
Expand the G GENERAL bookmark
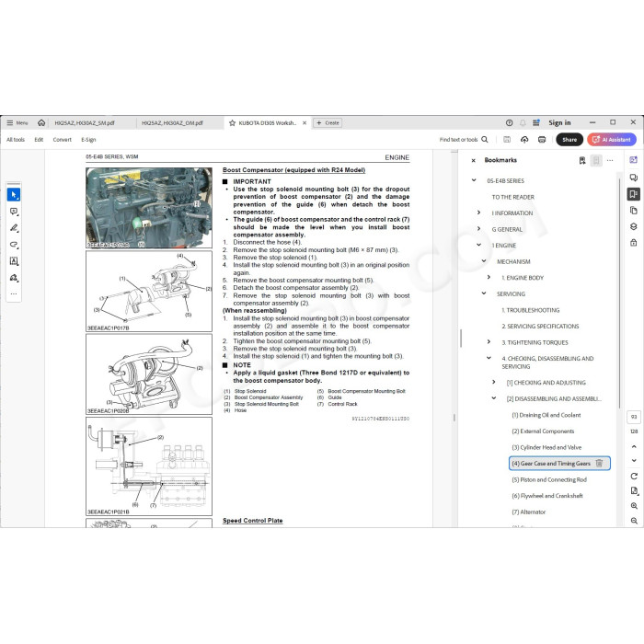[479, 229]
